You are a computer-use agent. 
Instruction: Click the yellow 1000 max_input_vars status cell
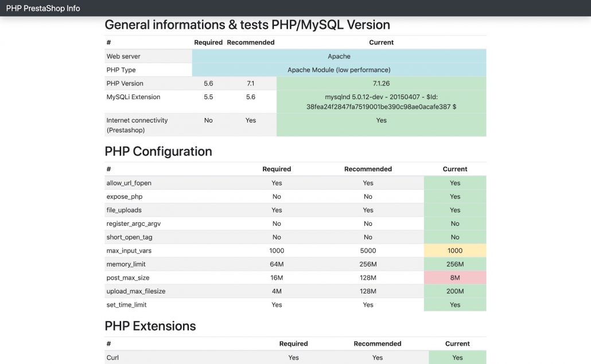tap(455, 251)
